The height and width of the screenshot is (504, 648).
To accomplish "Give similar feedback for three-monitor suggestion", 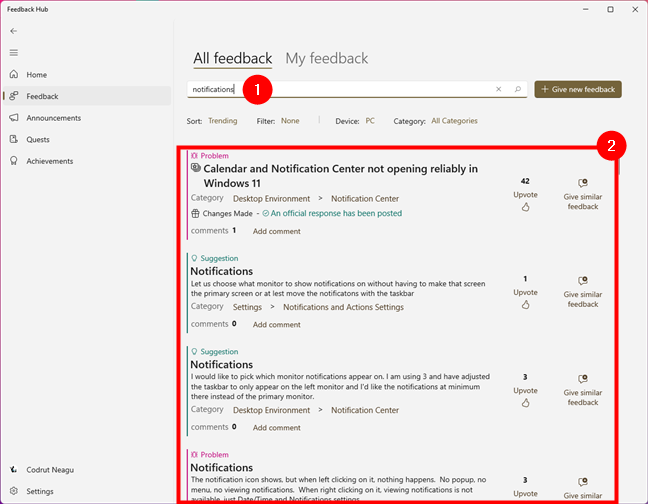I will tap(583, 390).
